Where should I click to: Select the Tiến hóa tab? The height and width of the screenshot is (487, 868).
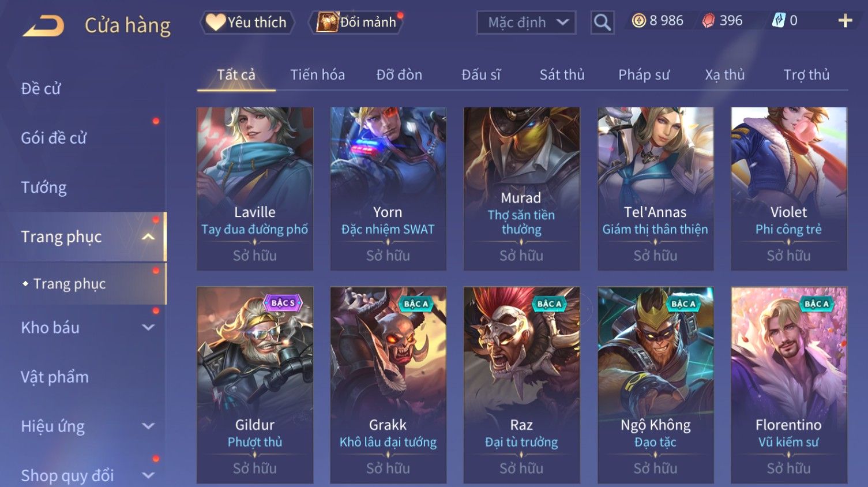(317, 74)
